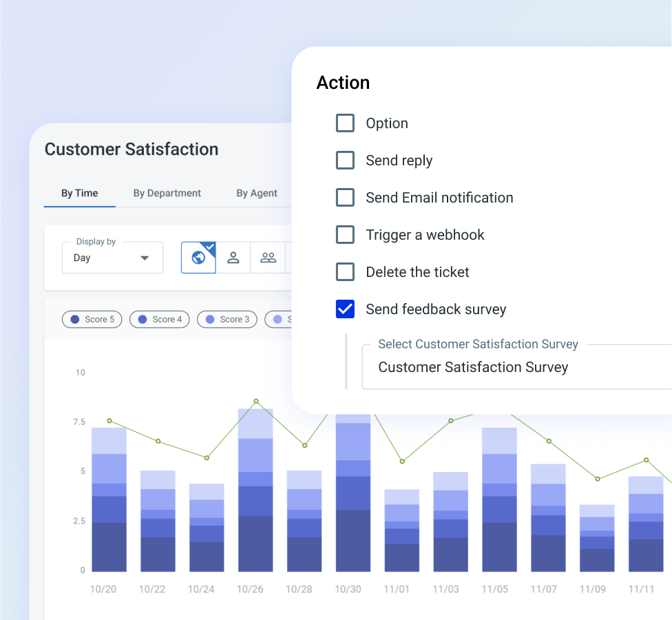The height and width of the screenshot is (620, 672).
Task: Select the single person filter icon
Action: click(233, 258)
